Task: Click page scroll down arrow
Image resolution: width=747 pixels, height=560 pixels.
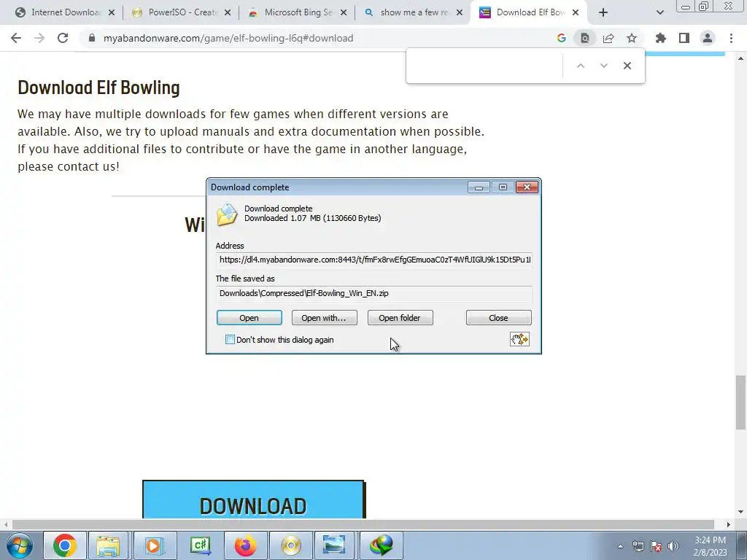Action: [x=741, y=512]
